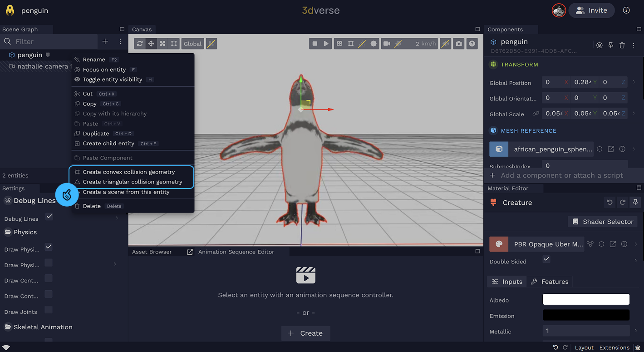644x352 pixels.
Task: Toggle the muted sound icon in canvas toolbar
Action: pos(446,44)
